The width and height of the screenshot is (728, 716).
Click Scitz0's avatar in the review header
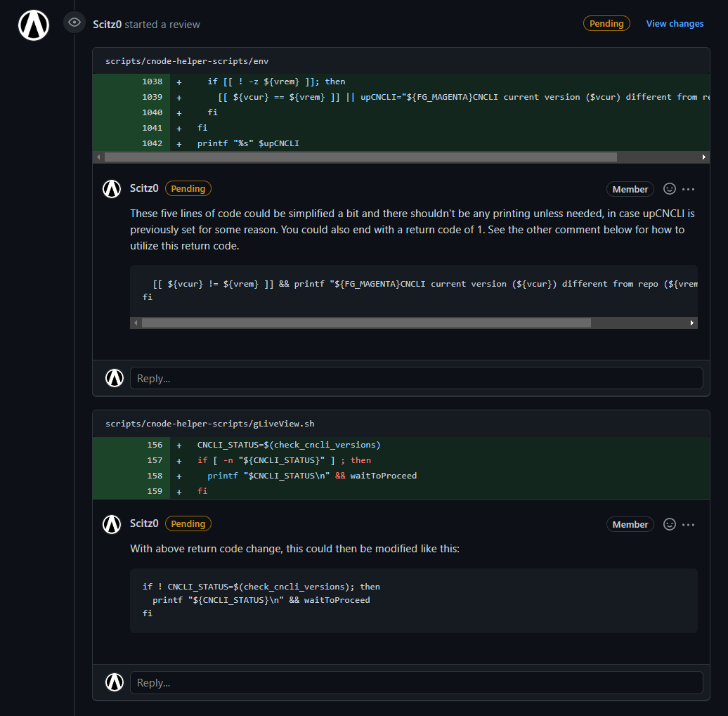pos(33,25)
